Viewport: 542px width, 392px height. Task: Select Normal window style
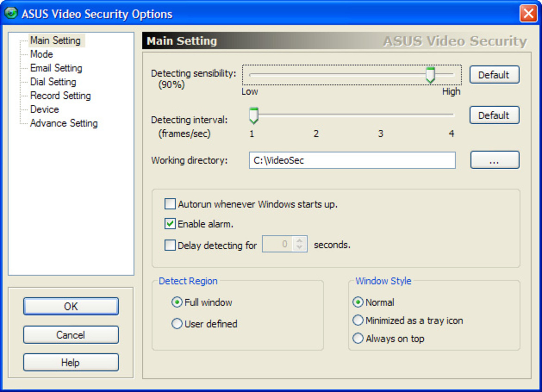358,303
